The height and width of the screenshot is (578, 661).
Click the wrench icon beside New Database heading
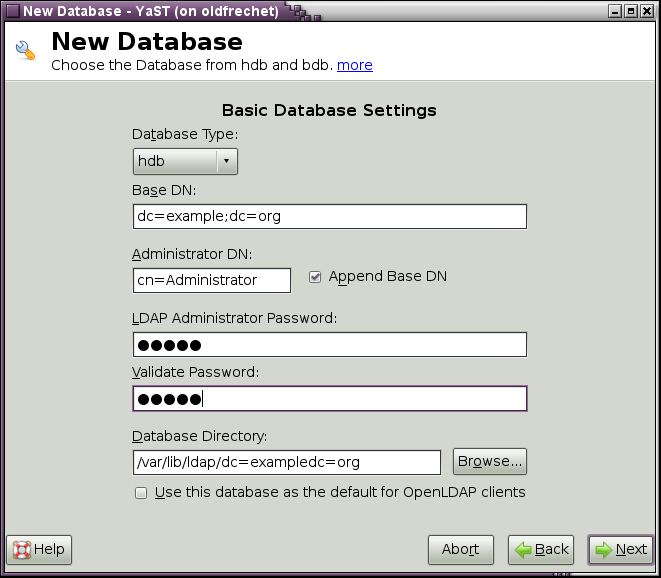(26, 52)
